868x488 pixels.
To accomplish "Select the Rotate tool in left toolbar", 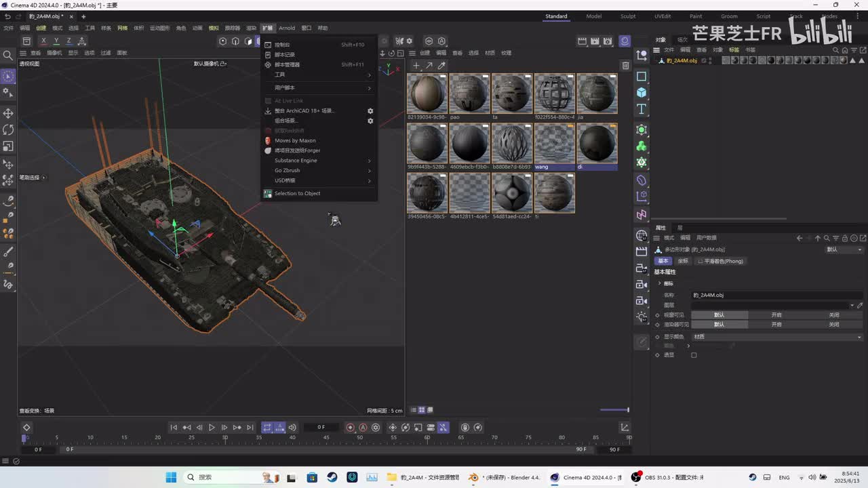I will coord(8,129).
